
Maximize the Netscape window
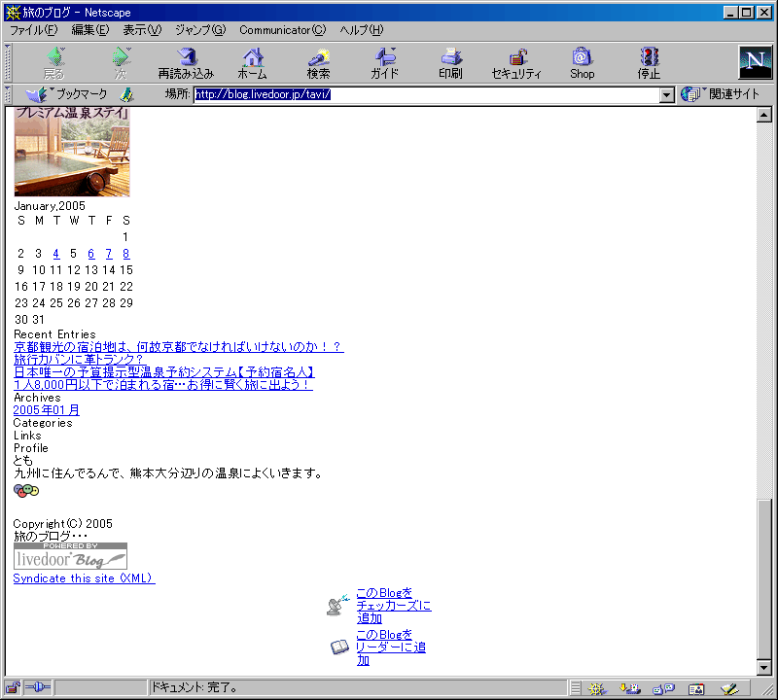[746, 13]
